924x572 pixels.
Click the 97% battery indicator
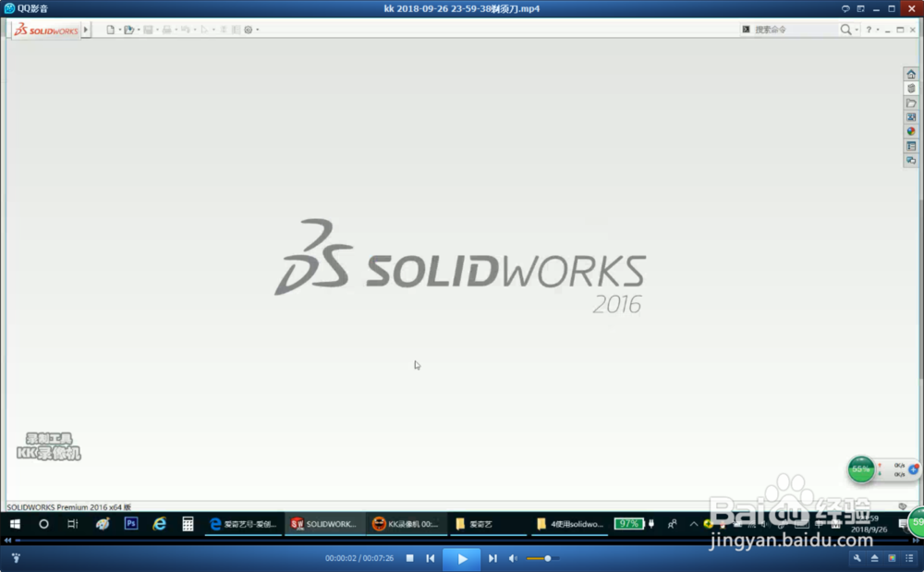628,524
